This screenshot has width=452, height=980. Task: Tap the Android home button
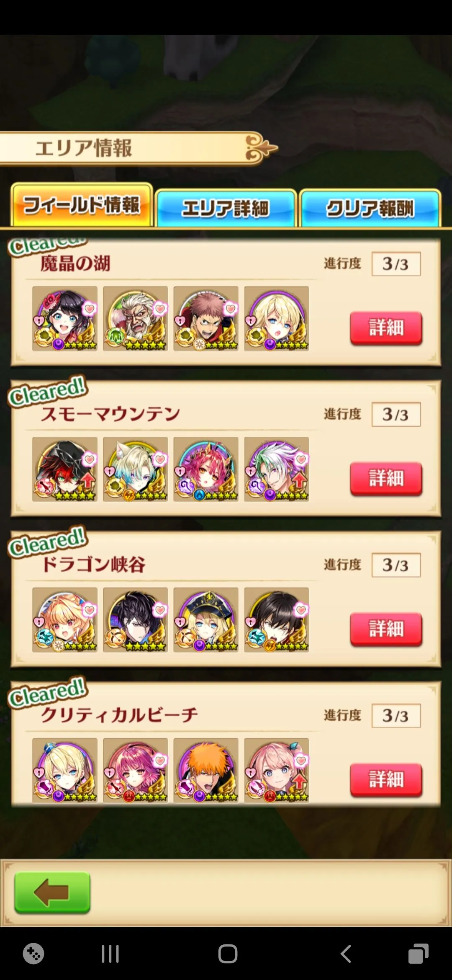coord(228,954)
